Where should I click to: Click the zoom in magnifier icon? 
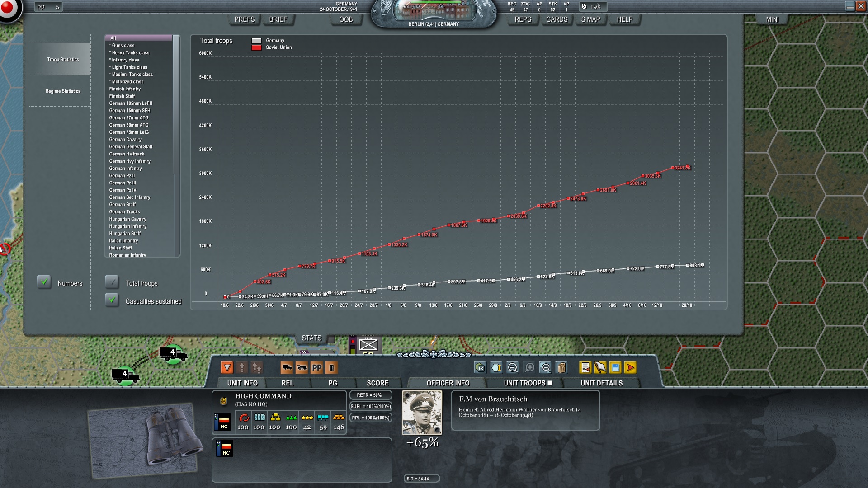(529, 368)
